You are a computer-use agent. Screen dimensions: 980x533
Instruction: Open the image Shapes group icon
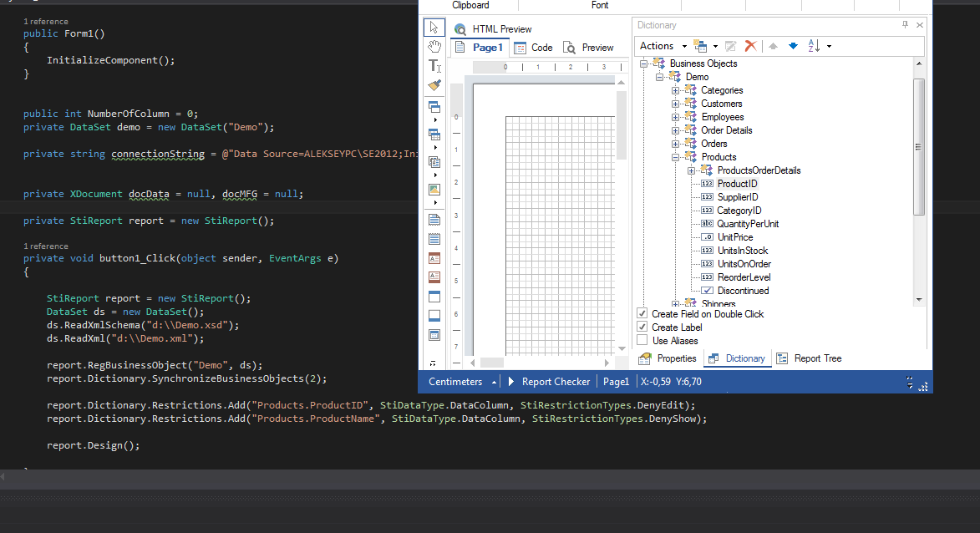(x=434, y=190)
